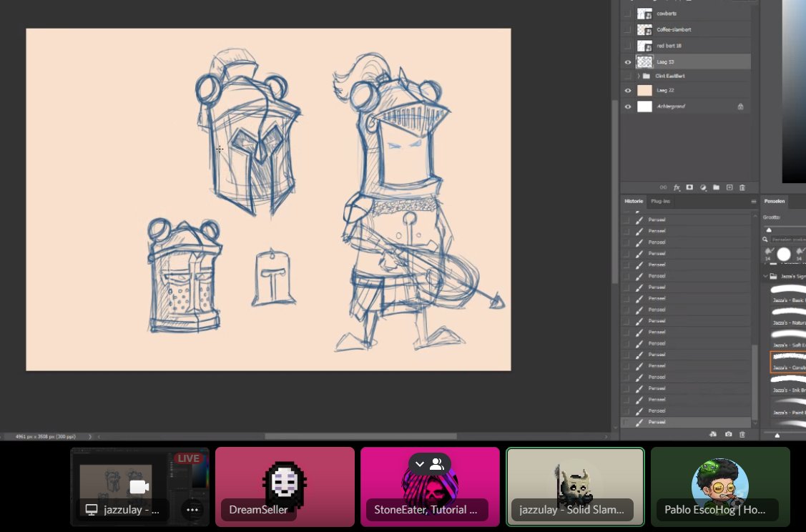The height and width of the screenshot is (532, 806).
Task: Take a new snapshot with the camera icon
Action: click(728, 434)
